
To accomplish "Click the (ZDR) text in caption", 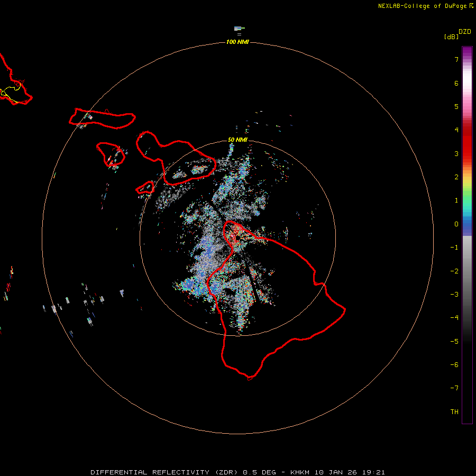I will (226, 472).
